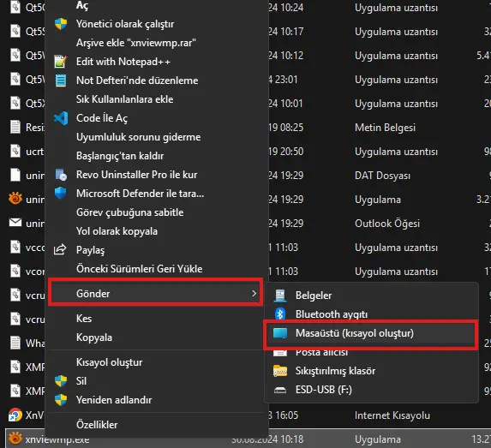The image size is (491, 448).
Task: Choose Aç from the context menu
Action: tap(82, 6)
